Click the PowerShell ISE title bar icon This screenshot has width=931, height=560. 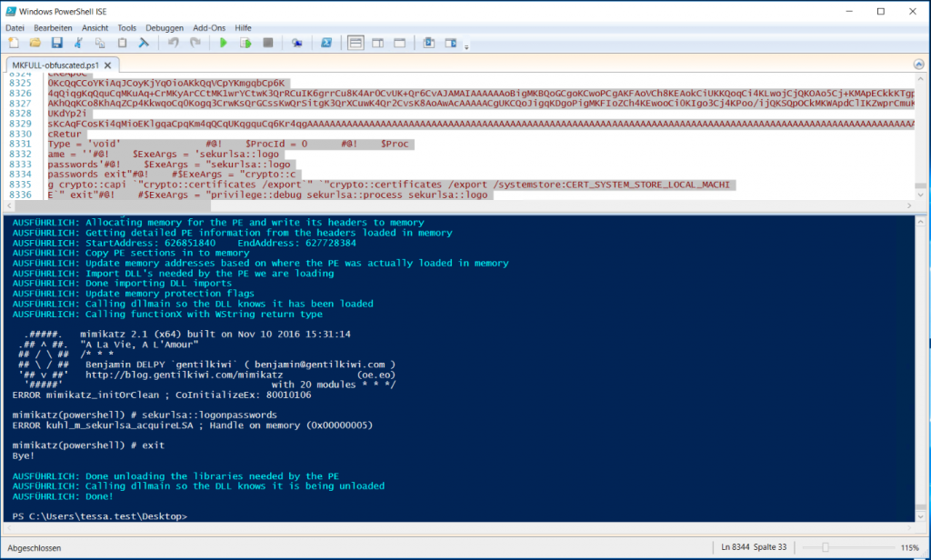(x=11, y=11)
